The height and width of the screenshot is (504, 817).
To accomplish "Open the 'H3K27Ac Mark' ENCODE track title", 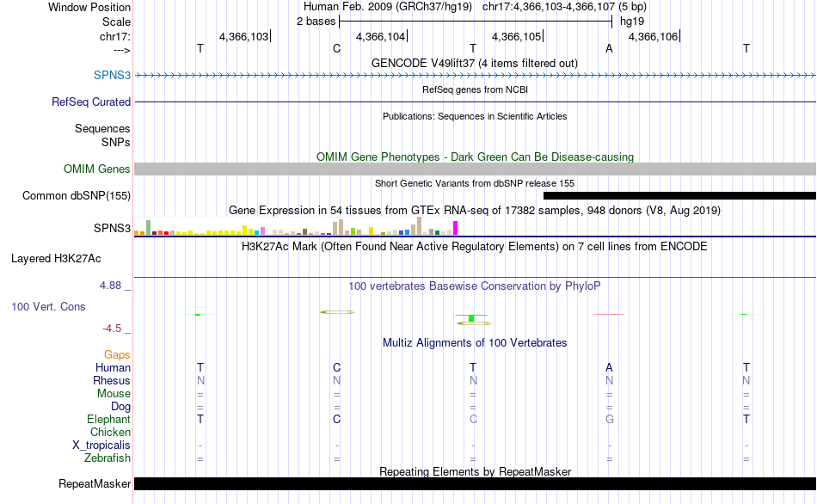I will 475,246.
